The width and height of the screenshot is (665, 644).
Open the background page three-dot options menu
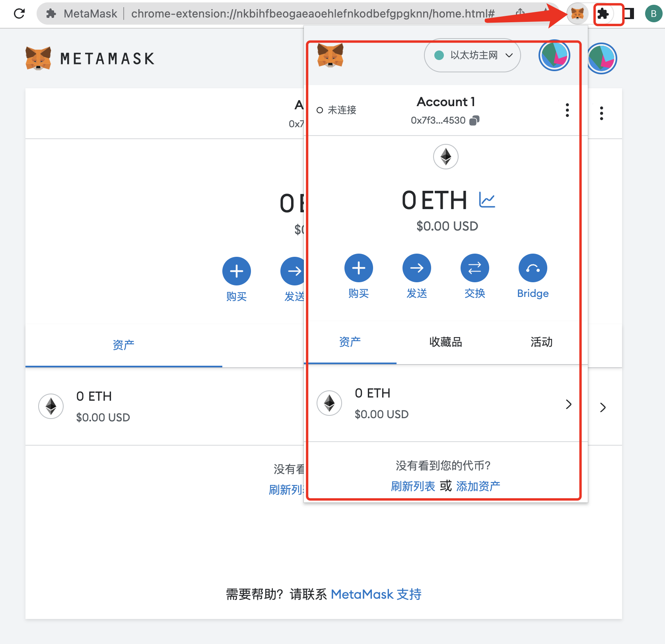[601, 113]
